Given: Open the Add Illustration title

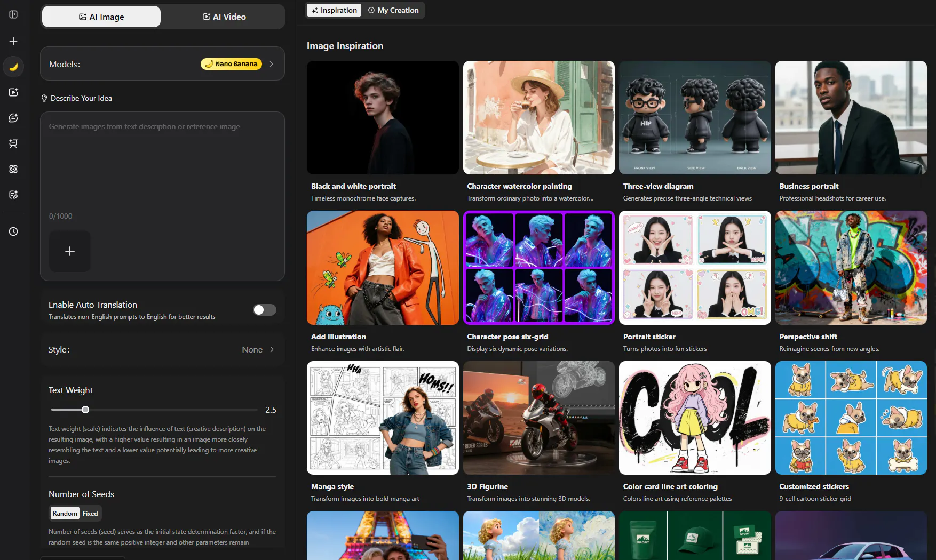Looking at the screenshot, I should [x=338, y=337].
